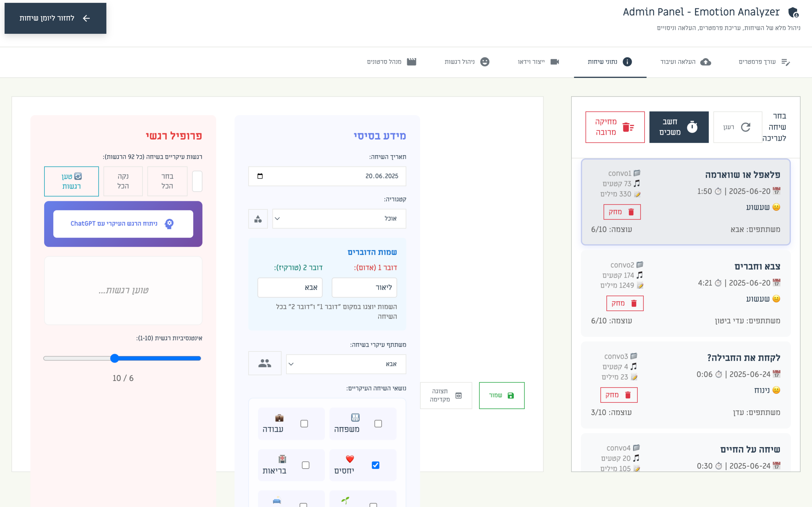Open the date picker field 20.06.2025
This screenshot has width=812, height=507.
pyautogui.click(x=327, y=176)
